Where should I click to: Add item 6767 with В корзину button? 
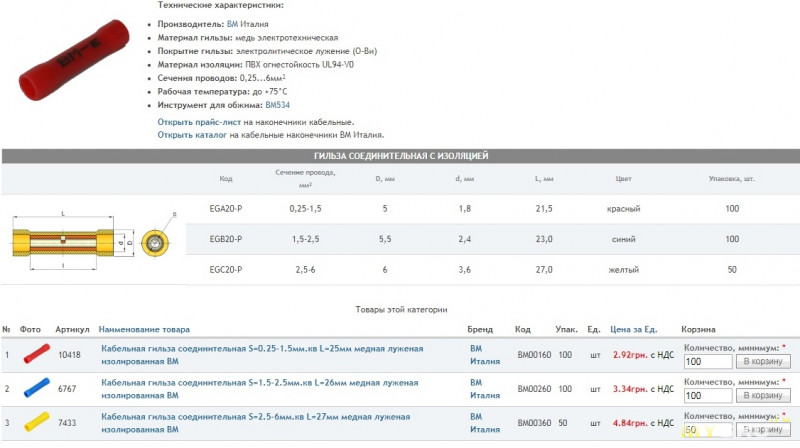point(763,395)
